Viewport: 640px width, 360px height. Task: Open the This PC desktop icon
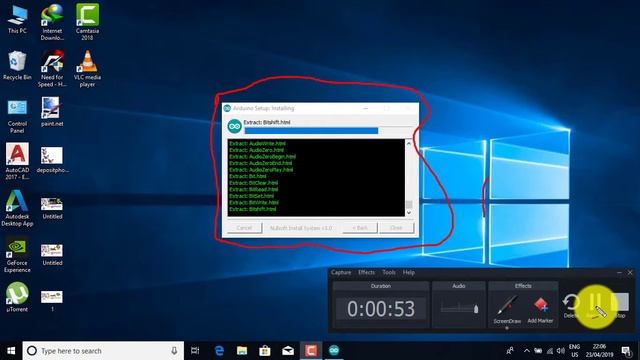(17, 19)
